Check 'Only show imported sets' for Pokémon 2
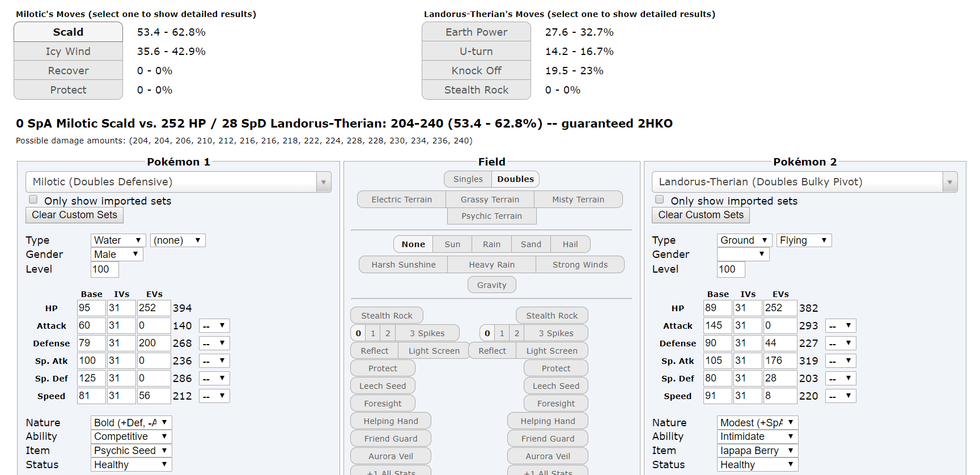980x475 pixels. [660, 200]
